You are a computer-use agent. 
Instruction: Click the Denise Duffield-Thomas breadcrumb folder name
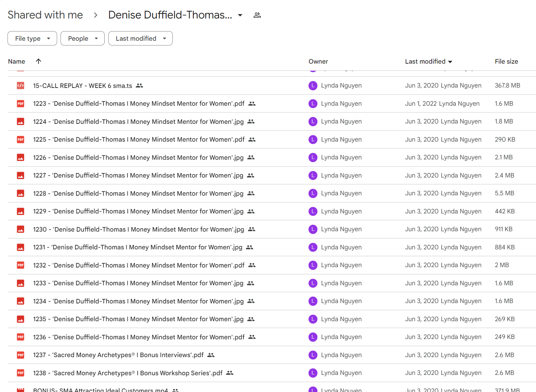(170, 15)
